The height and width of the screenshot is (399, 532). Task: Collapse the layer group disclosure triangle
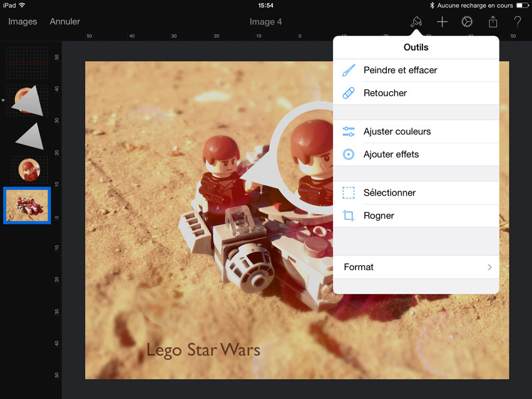[3, 100]
